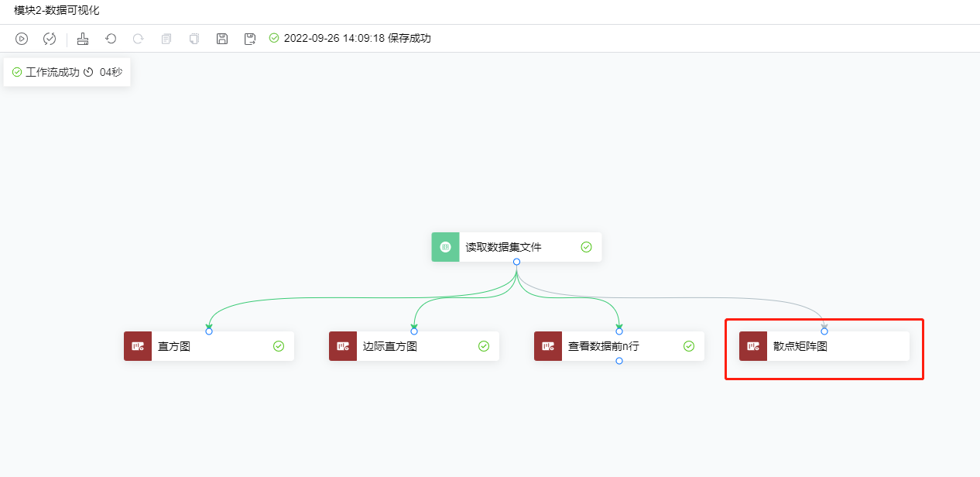Click the 2022-09-26 14:09:18 保存成功 status text

pos(358,38)
